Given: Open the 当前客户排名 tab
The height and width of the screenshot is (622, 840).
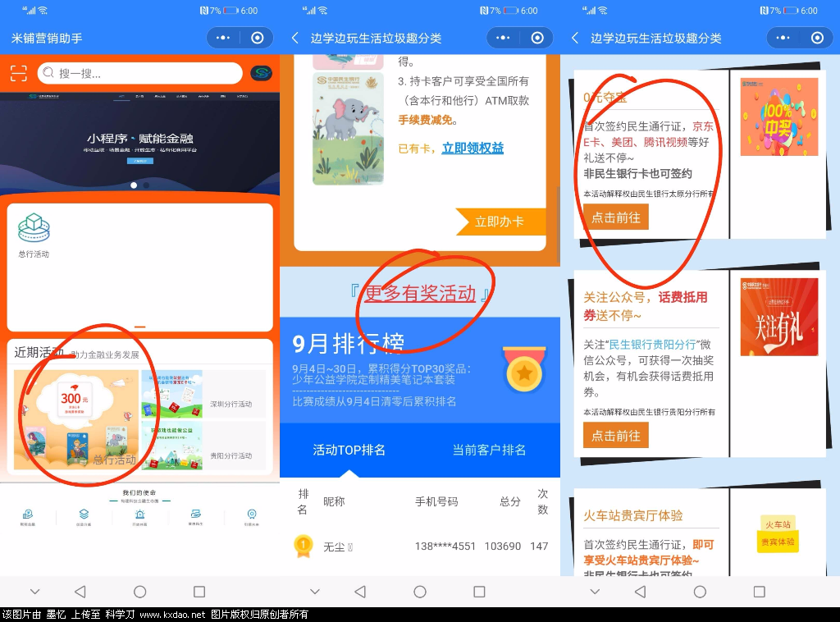Looking at the screenshot, I should 490,450.
